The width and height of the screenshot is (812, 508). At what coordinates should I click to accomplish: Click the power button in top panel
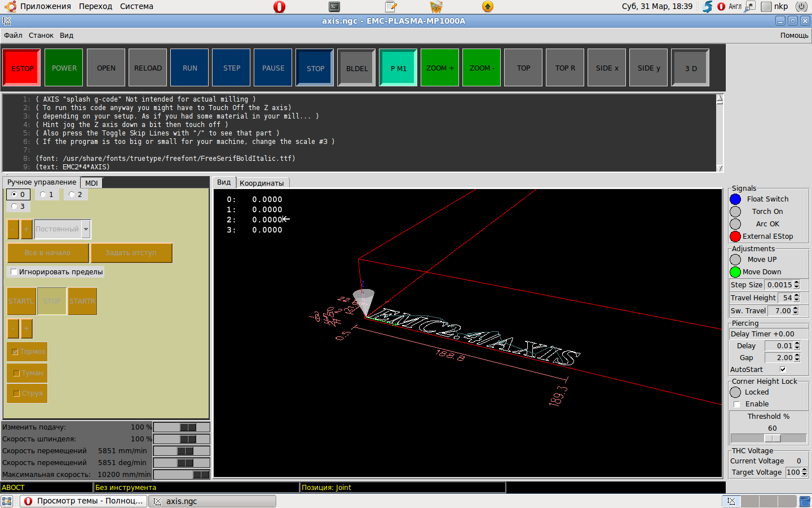click(x=801, y=7)
